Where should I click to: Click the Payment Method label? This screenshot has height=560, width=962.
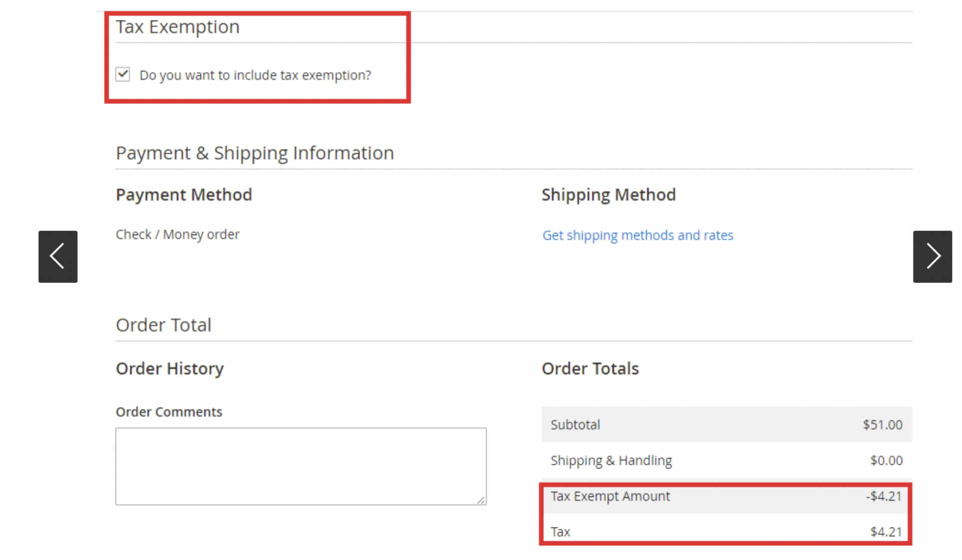pos(184,194)
